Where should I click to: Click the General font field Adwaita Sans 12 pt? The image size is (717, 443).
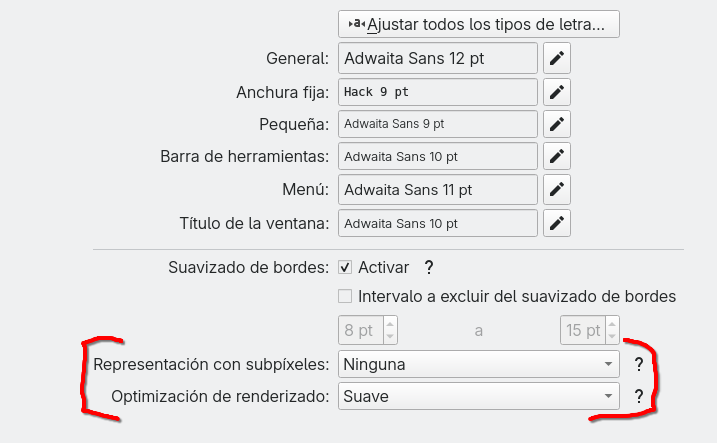(x=438, y=58)
